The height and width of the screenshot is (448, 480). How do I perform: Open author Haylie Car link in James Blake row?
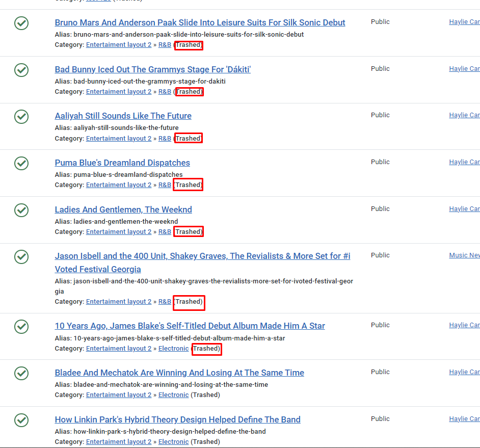tap(464, 325)
